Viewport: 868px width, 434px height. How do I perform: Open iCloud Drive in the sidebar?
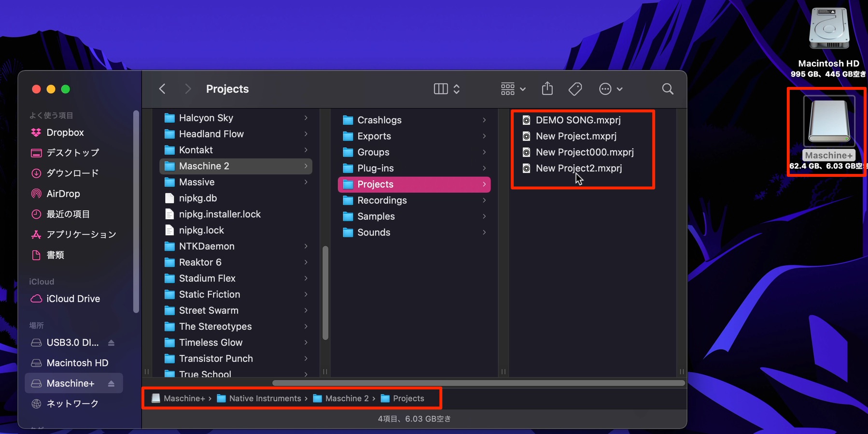coord(74,299)
